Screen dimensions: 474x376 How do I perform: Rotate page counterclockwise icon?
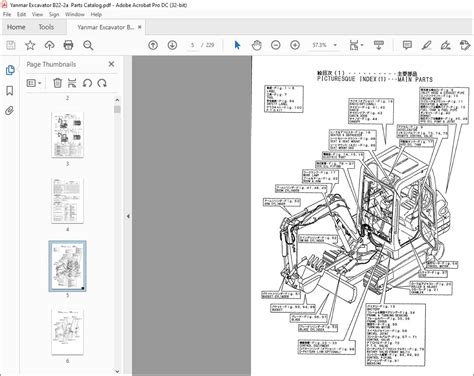pyautogui.click(x=87, y=83)
